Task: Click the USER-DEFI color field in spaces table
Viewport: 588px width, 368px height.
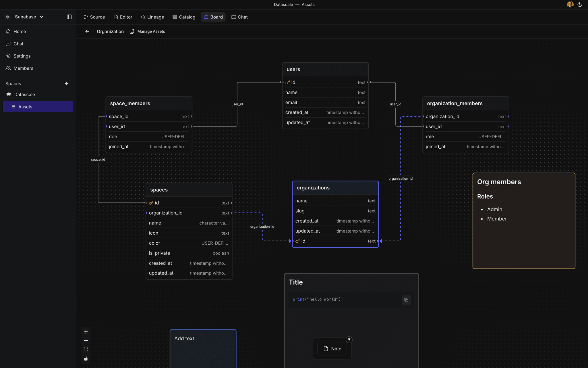Action: point(215,243)
